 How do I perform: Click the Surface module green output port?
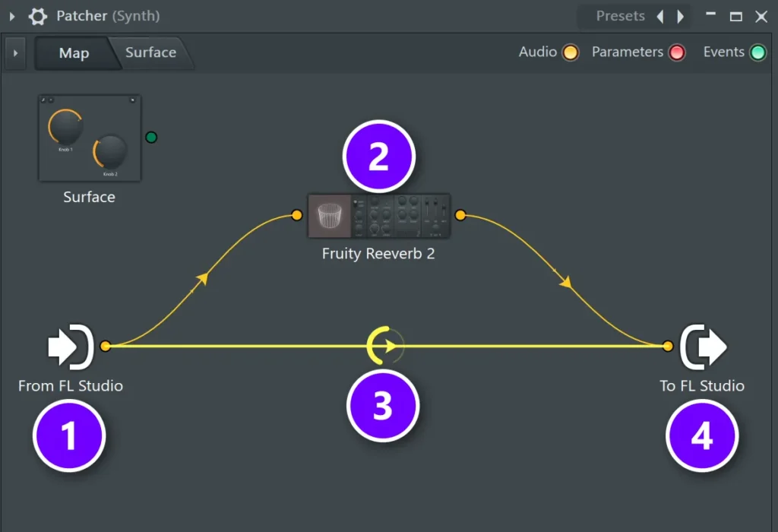(151, 137)
